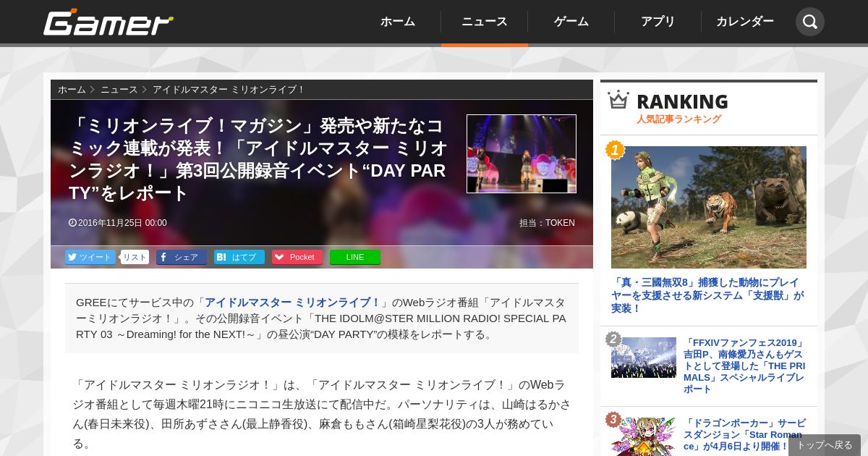Open the ドラゴンポーカー Star Romance link
868x456 pixels.
pyautogui.click(x=744, y=435)
